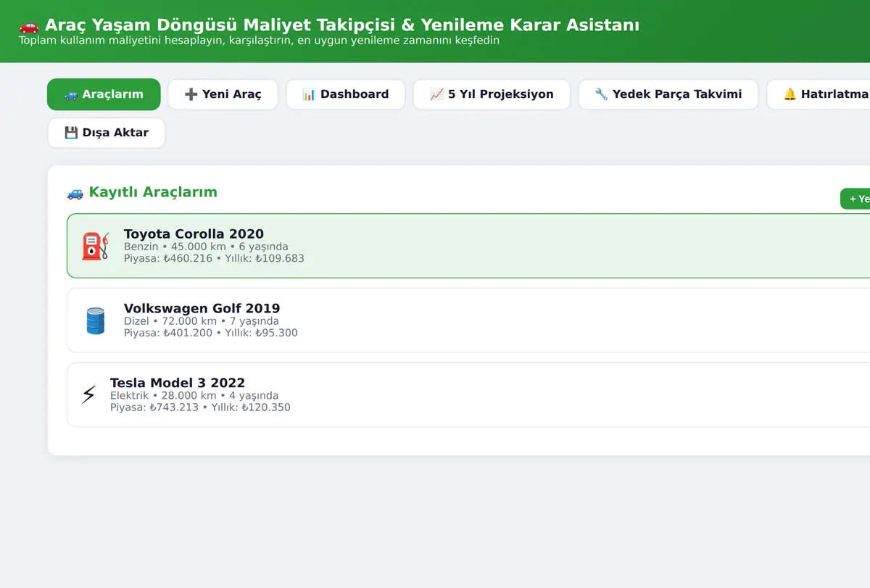Click the blue barrel icon for Volkswagen Golf
Viewport: 870px width, 588px height.
tap(96, 320)
